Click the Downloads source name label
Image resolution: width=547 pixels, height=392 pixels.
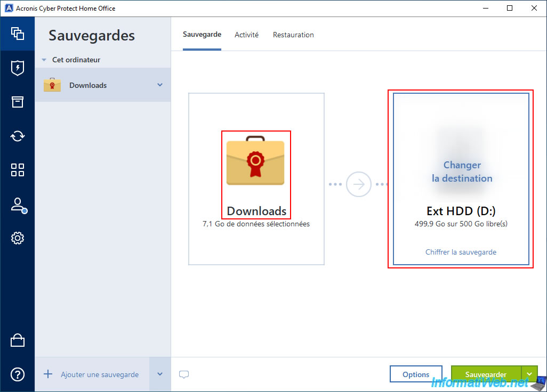[x=256, y=211]
